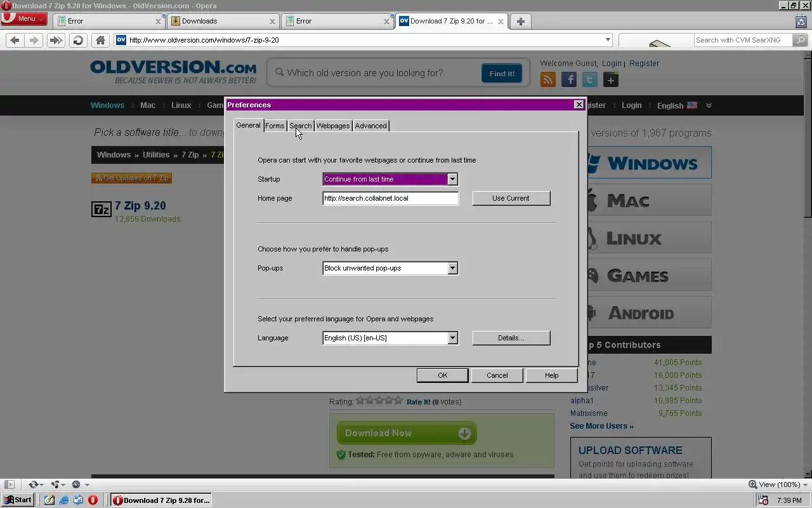Toggle the panel button in Opera status bar
The height and width of the screenshot is (508, 812).
click(10, 485)
